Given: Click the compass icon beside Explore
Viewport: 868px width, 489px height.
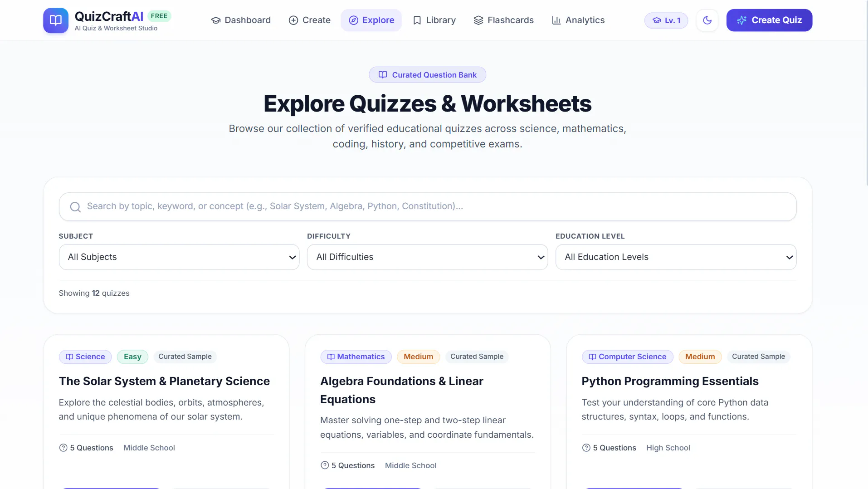Looking at the screenshot, I should (353, 20).
